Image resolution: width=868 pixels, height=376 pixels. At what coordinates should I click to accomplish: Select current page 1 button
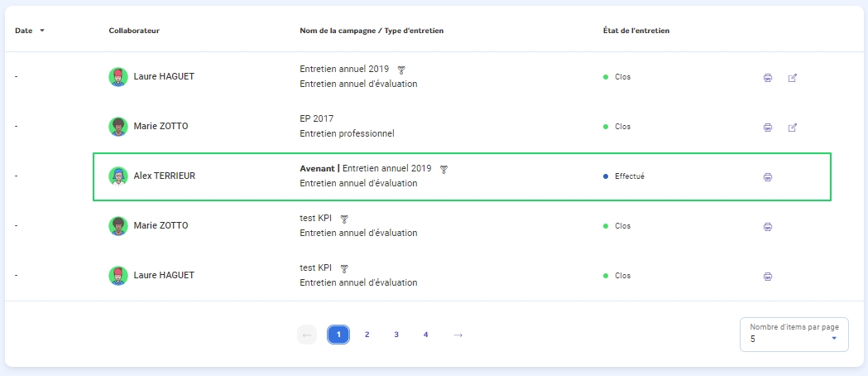[338, 335]
